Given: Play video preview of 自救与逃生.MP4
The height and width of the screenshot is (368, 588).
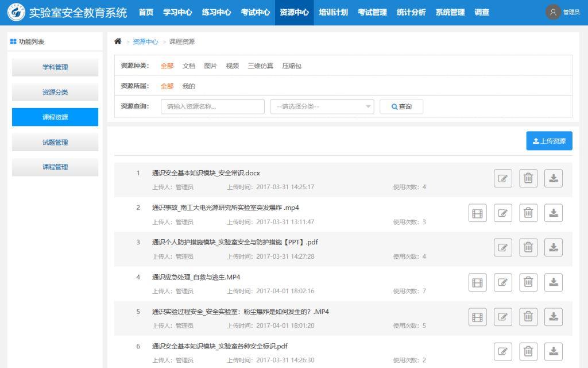Looking at the screenshot, I should click(477, 282).
